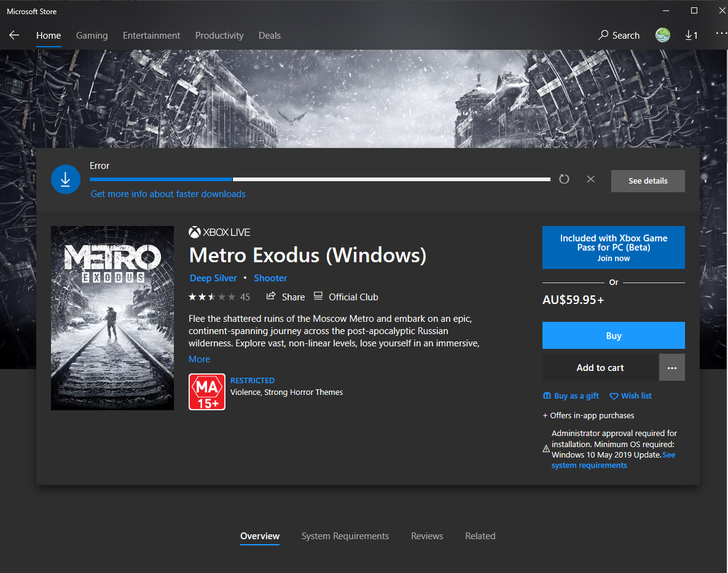Click the Error status label
The width and height of the screenshot is (728, 573).
(x=100, y=166)
